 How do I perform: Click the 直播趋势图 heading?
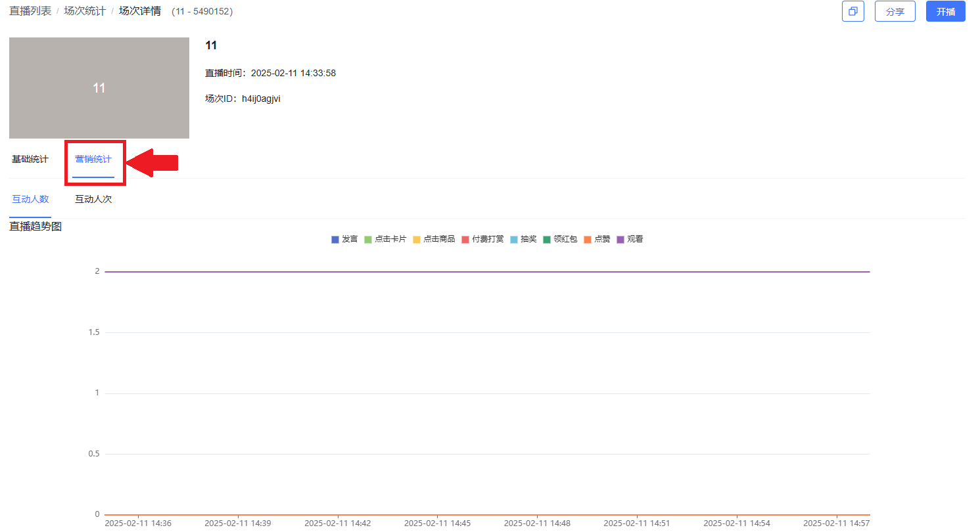pyautogui.click(x=35, y=227)
